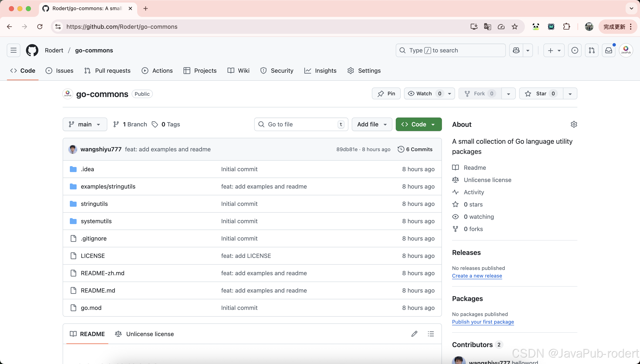Open the notifications inbox icon

click(608, 50)
